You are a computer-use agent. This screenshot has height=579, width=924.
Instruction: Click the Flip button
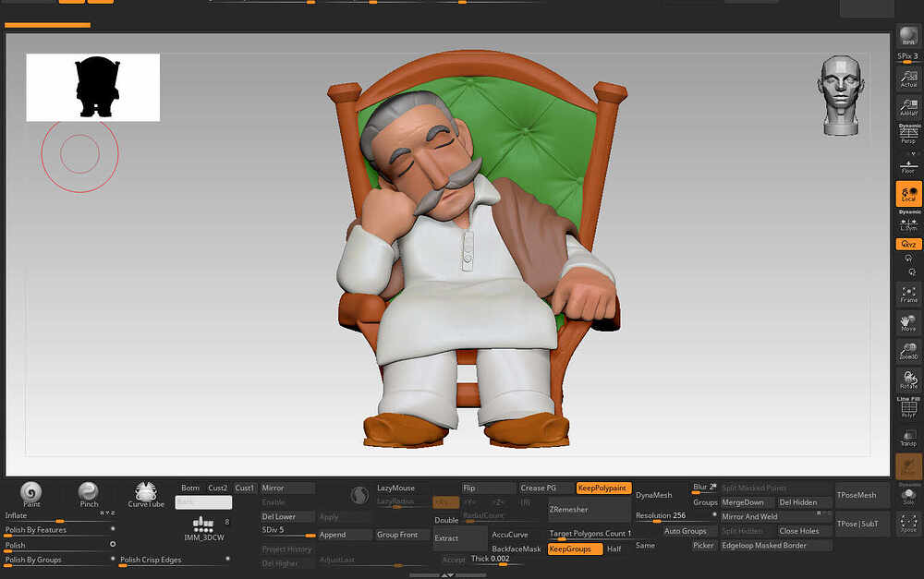[x=488, y=488]
